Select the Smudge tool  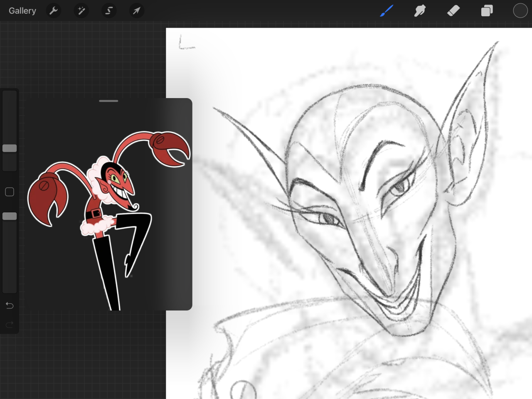(x=420, y=11)
